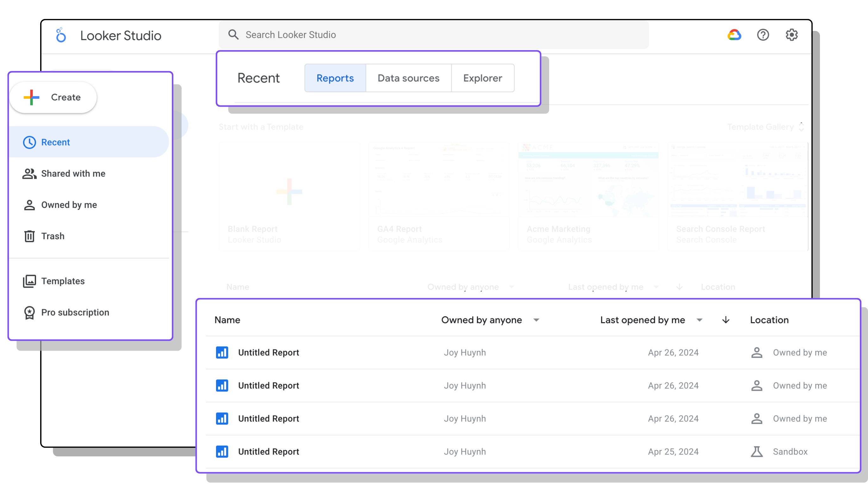The height and width of the screenshot is (493, 868).
Task: Select Owned by me in sidebar
Action: (x=69, y=205)
